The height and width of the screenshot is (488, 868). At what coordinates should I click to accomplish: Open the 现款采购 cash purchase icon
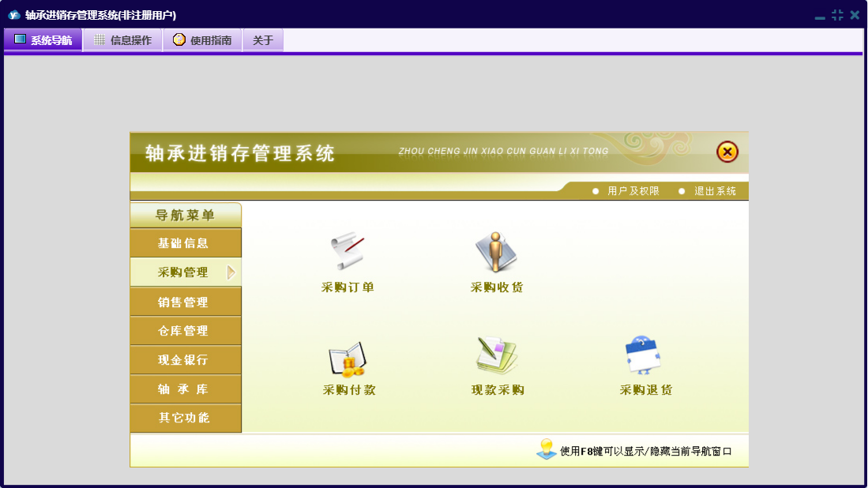pyautogui.click(x=497, y=355)
